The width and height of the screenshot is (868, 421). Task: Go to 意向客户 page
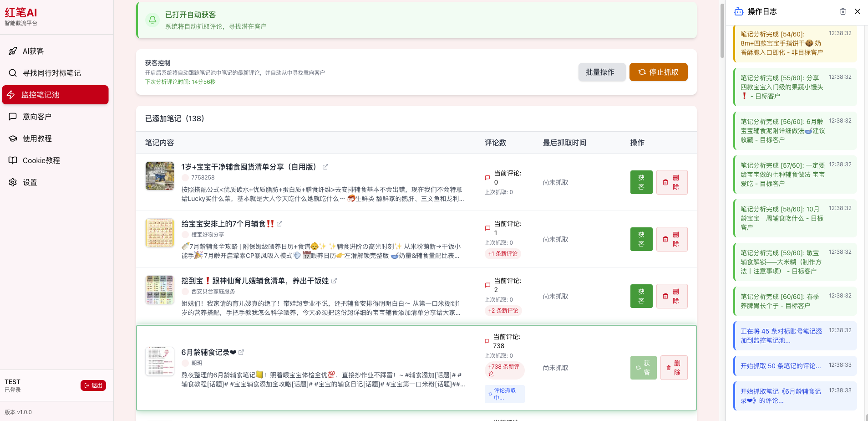(55, 117)
